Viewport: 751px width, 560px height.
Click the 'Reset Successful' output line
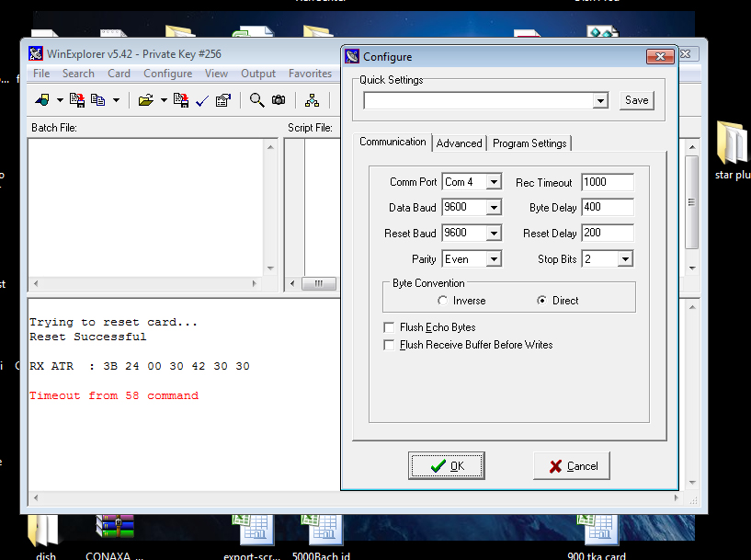[x=88, y=337]
